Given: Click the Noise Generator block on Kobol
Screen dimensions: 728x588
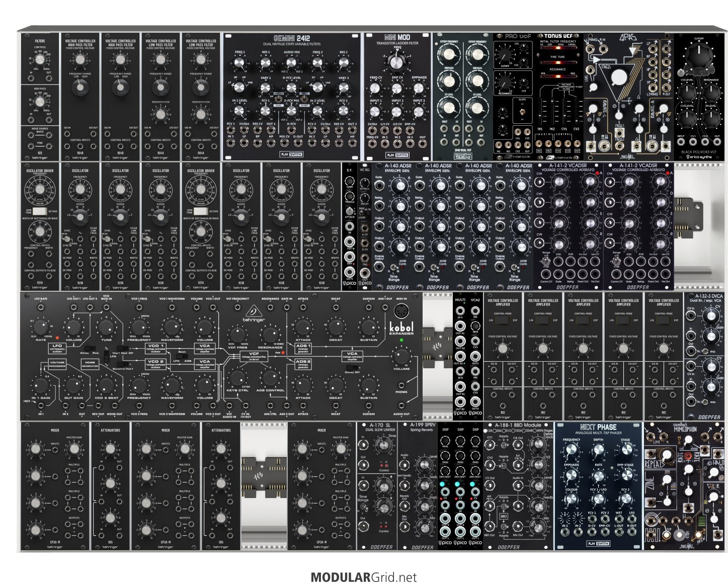Looking at the screenshot, I should click(x=90, y=364).
